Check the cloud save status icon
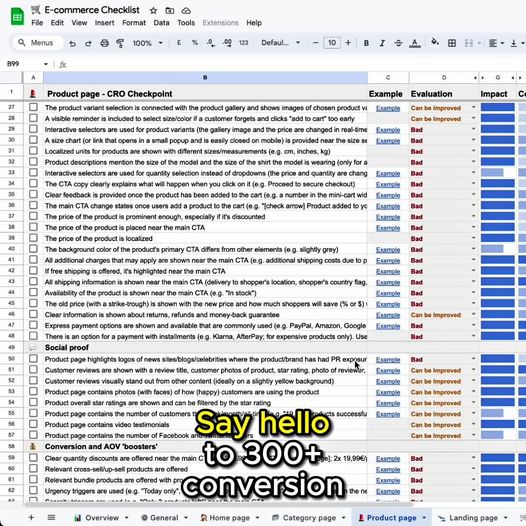The height and width of the screenshot is (526, 526). click(x=186, y=11)
